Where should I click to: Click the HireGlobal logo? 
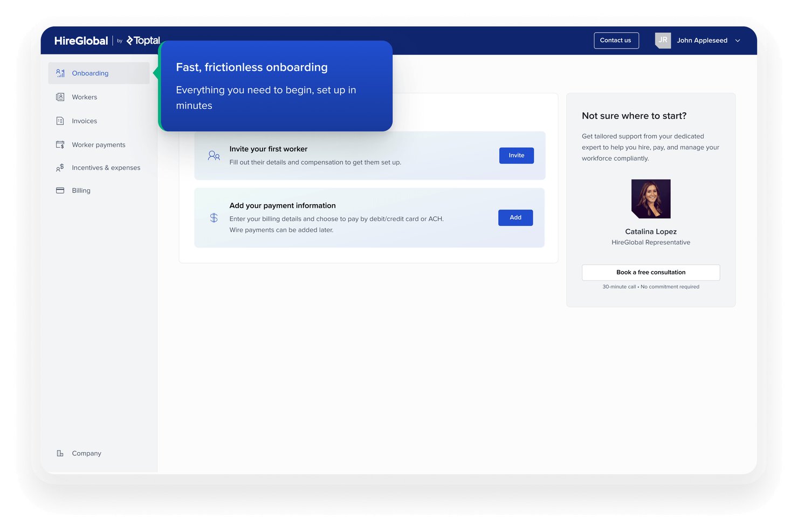(x=81, y=40)
